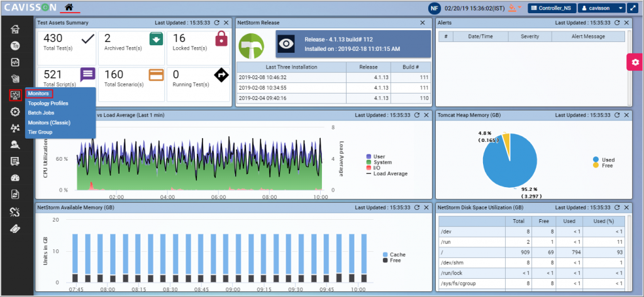This screenshot has width=644, height=297.
Task: Click the eye icon in the release banner
Action: (286, 43)
